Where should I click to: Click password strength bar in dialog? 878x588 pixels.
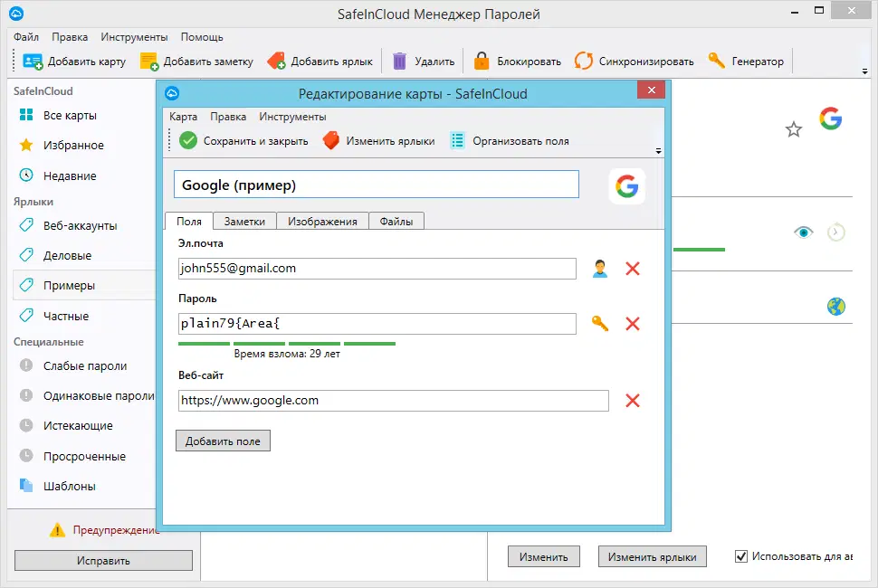click(287, 344)
